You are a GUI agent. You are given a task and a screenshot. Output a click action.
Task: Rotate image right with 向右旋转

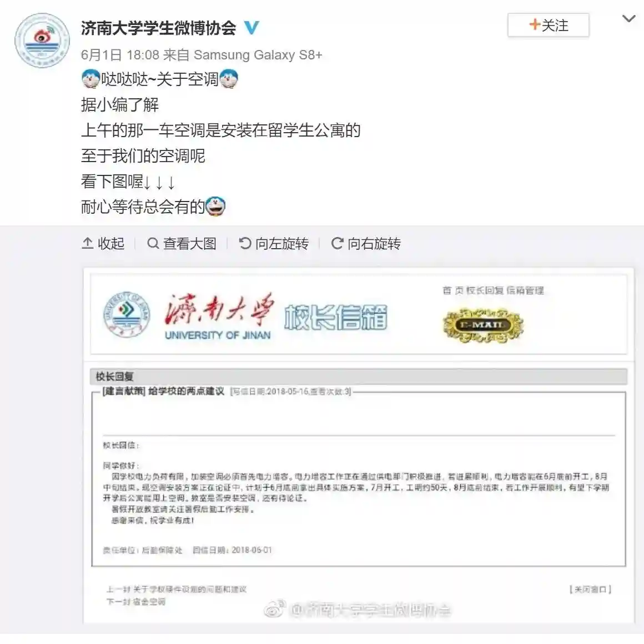coord(366,244)
